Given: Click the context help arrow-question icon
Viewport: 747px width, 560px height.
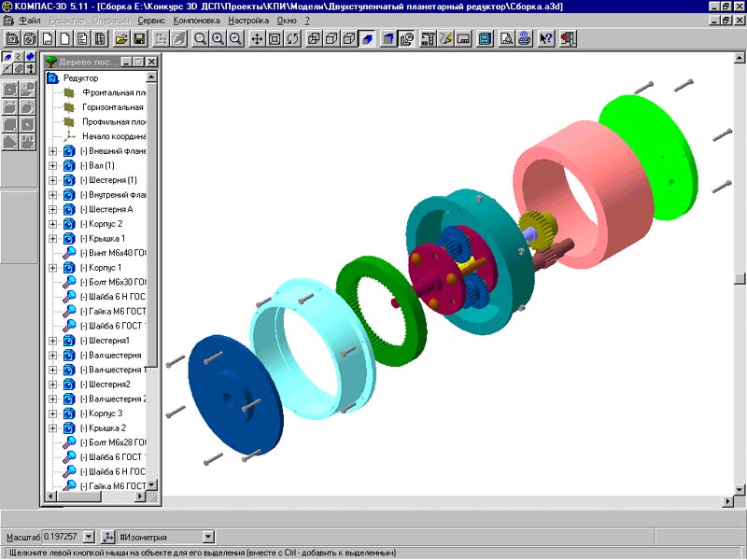Looking at the screenshot, I should pyautogui.click(x=547, y=39).
